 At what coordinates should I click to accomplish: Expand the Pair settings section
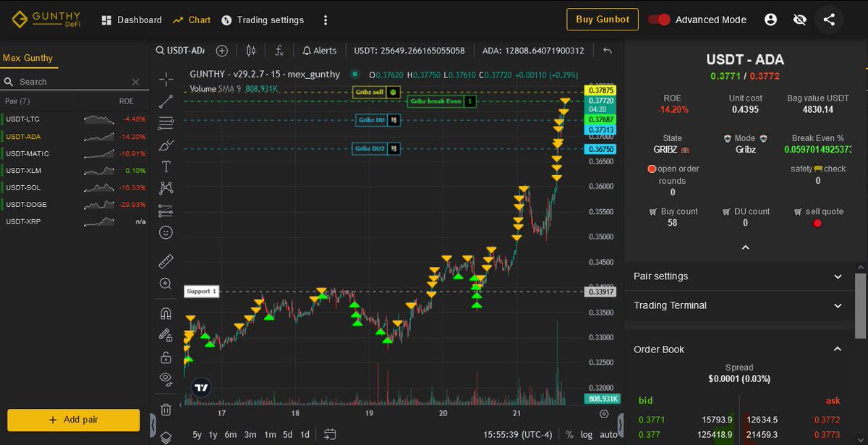(739, 276)
